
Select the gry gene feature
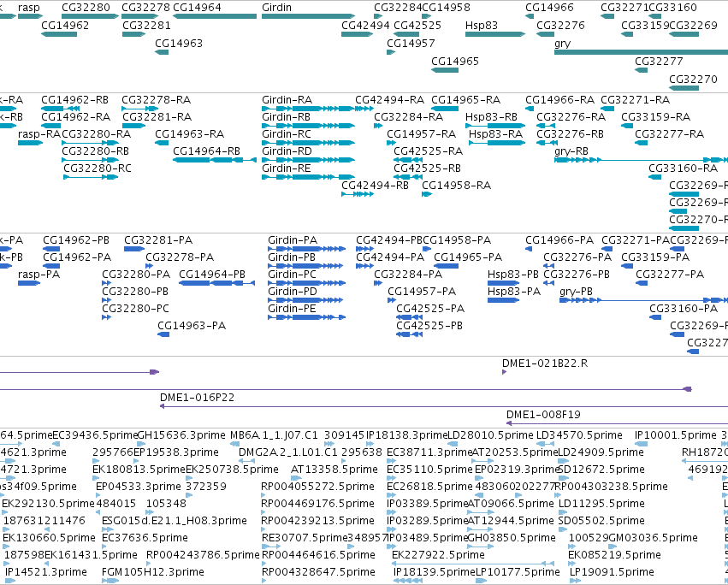click(x=642, y=52)
